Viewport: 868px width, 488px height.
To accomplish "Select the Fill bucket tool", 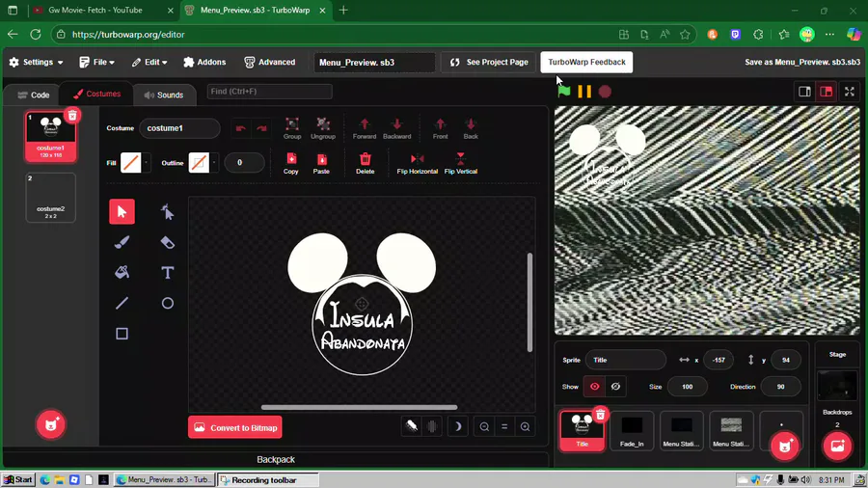I will point(122,272).
